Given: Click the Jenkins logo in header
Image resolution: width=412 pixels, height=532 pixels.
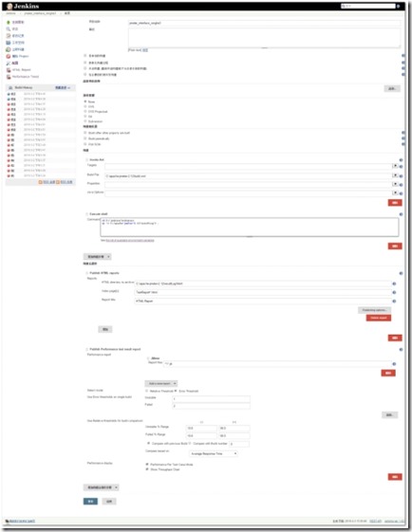Looking at the screenshot, I should [23, 6].
